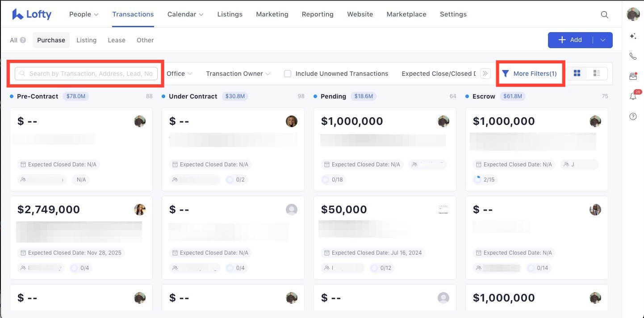Open More Filters panel

click(x=530, y=74)
